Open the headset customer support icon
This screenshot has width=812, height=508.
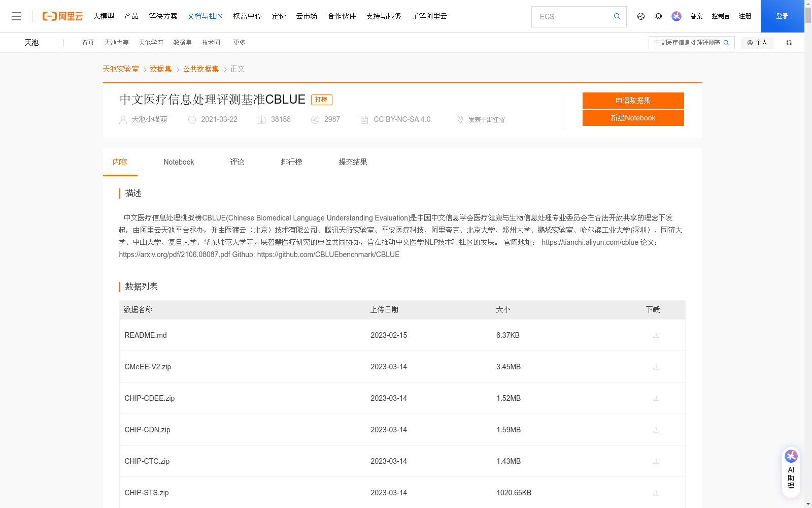[x=658, y=16]
